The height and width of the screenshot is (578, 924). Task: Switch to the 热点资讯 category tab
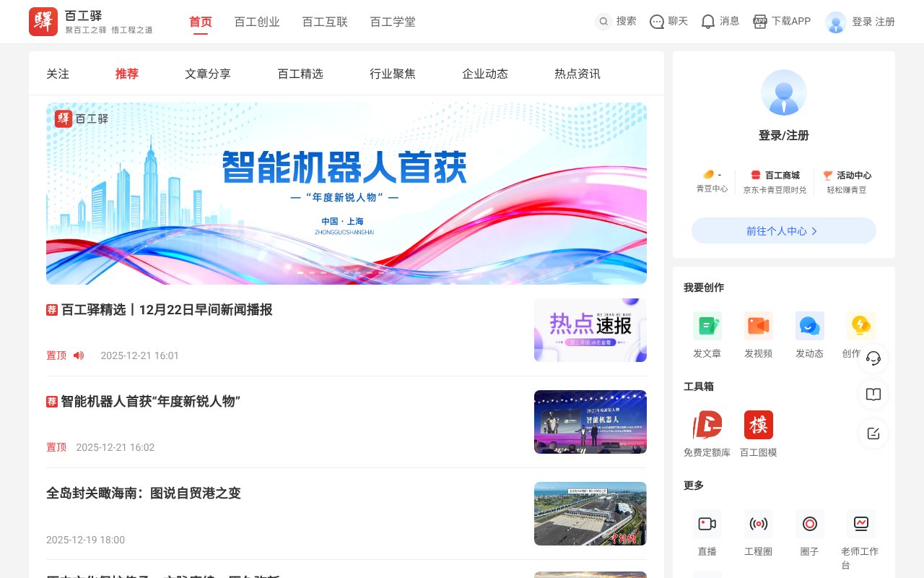point(576,74)
